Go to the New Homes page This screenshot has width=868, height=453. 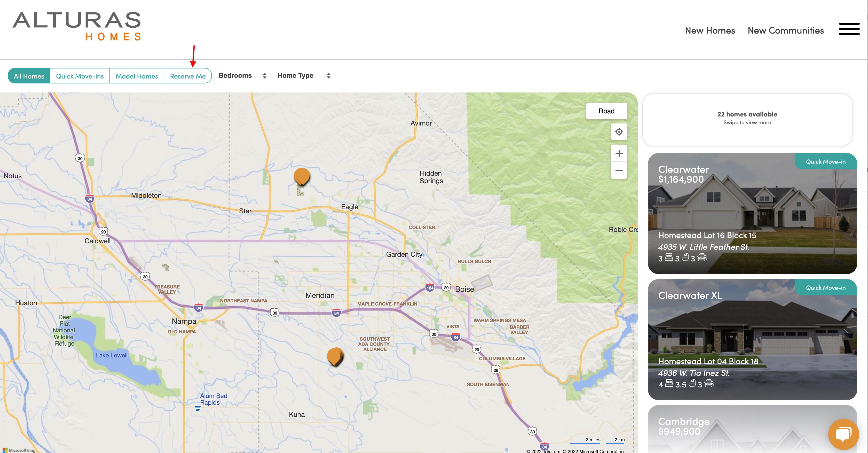(710, 31)
